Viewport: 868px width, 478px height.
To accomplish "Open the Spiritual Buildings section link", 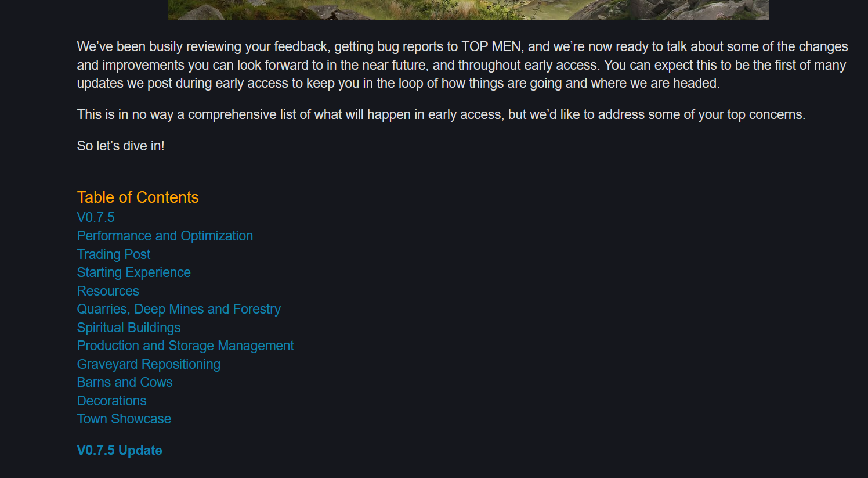I will pos(129,328).
